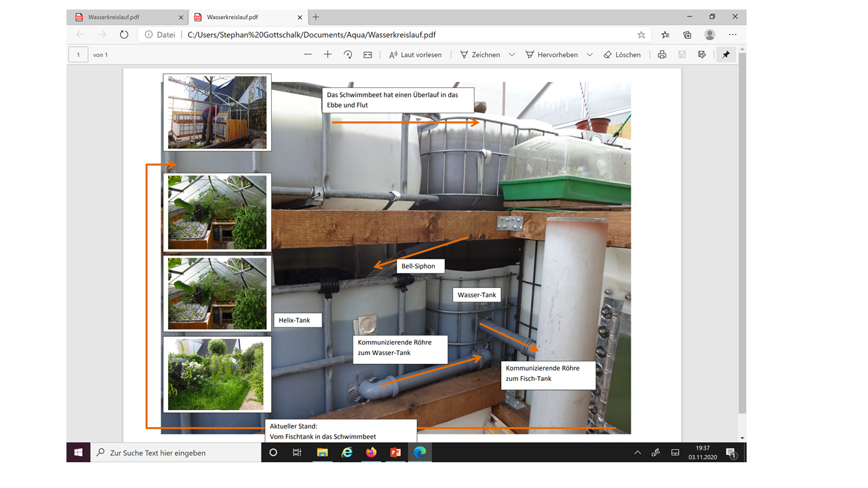Click the fit to page icon
Image resolution: width=868 pixels, height=488 pixels.
click(x=368, y=55)
